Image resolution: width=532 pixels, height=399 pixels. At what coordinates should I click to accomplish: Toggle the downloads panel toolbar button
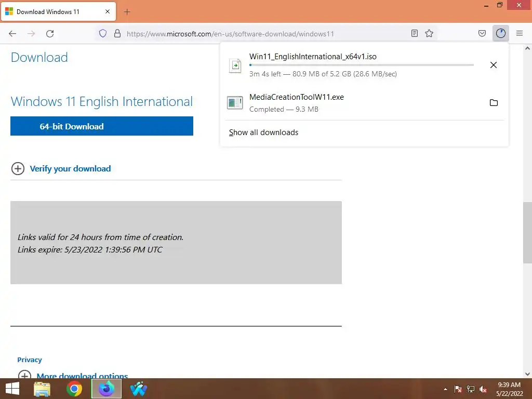[x=501, y=33]
